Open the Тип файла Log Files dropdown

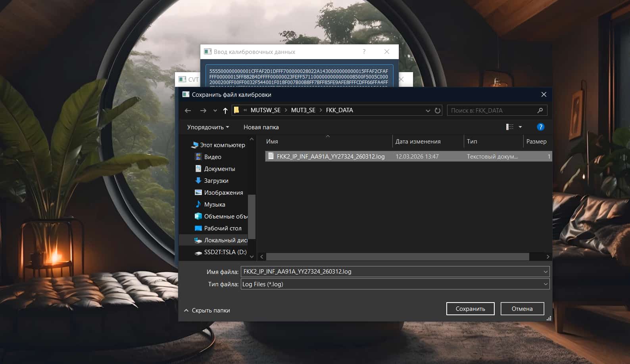point(395,284)
